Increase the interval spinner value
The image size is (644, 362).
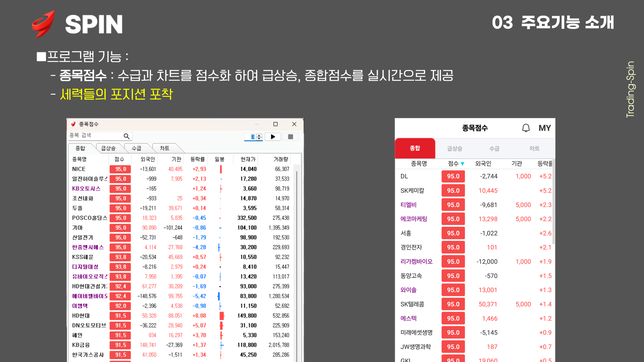pos(259,135)
